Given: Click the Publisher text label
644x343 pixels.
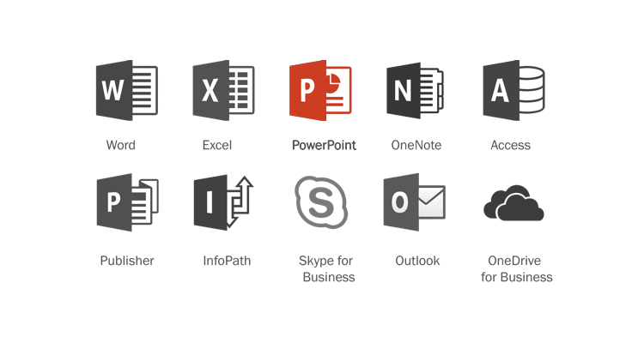Looking at the screenshot, I should pyautogui.click(x=127, y=261).
